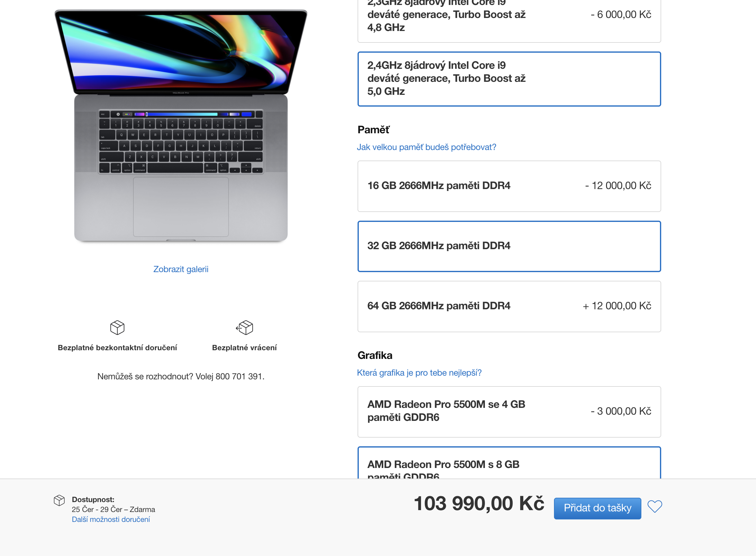Open 'Která grafika je pro tebe nejlepší?' link
Viewport: 756px width, 556px height.
[x=419, y=373]
